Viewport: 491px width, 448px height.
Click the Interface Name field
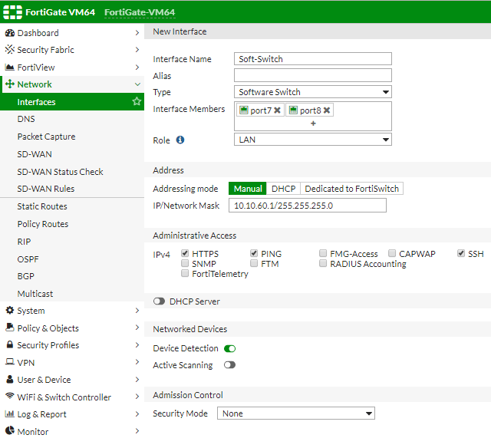[x=313, y=58]
